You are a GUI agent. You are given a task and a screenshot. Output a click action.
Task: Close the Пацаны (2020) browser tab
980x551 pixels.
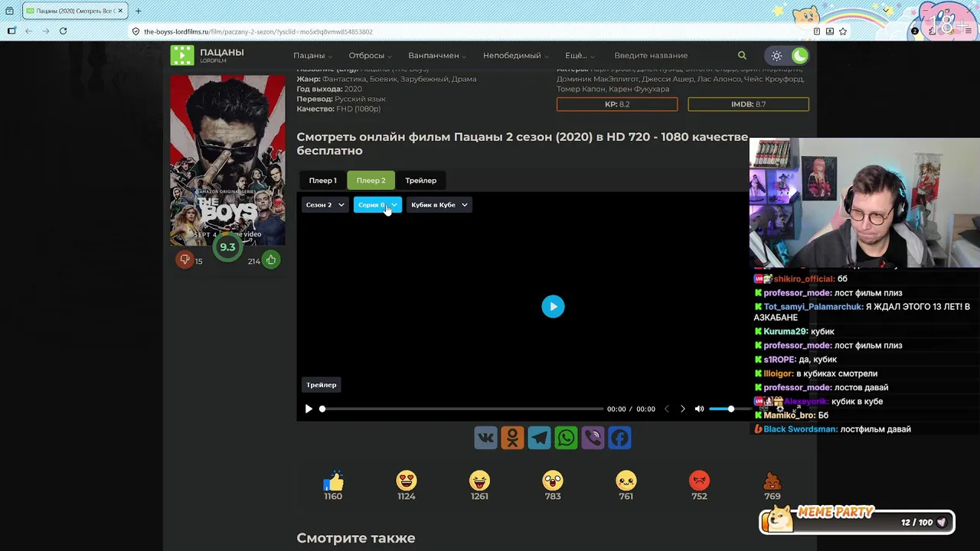[120, 11]
